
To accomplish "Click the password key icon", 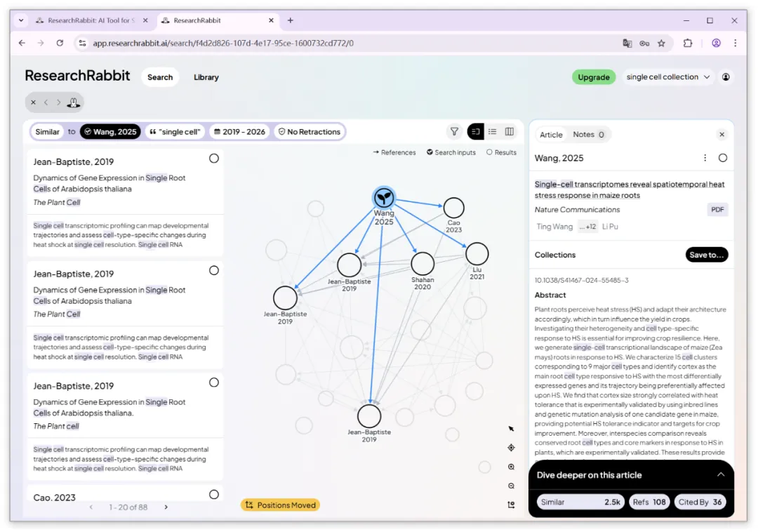I will [x=644, y=43].
